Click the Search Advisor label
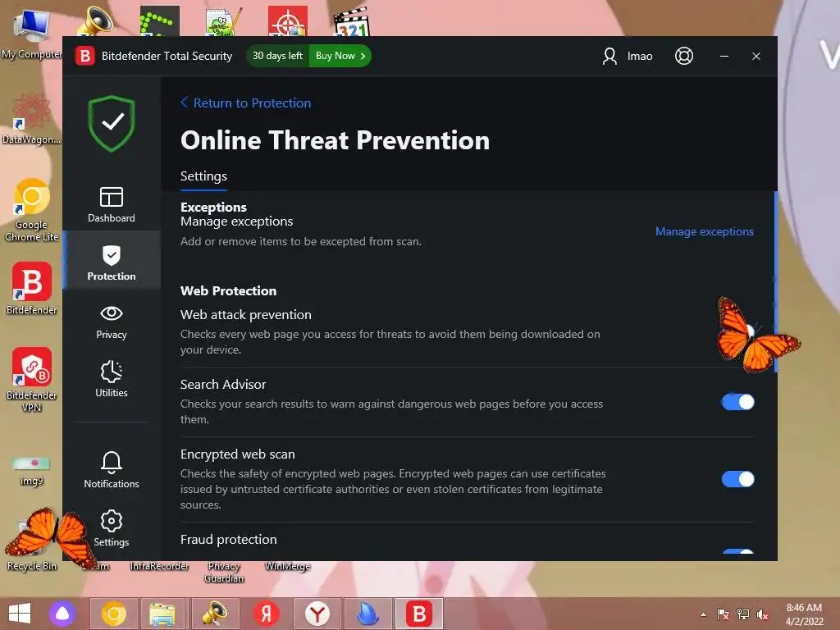840x630 pixels. pos(223,384)
